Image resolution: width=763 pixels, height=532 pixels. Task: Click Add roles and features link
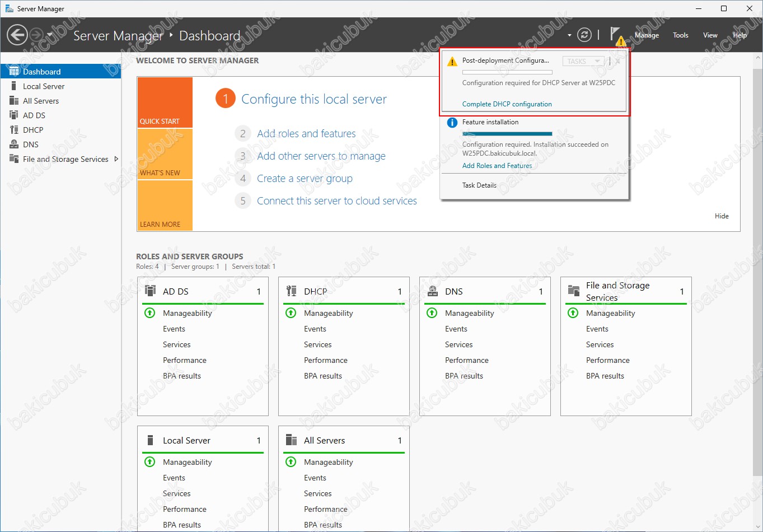306,133
